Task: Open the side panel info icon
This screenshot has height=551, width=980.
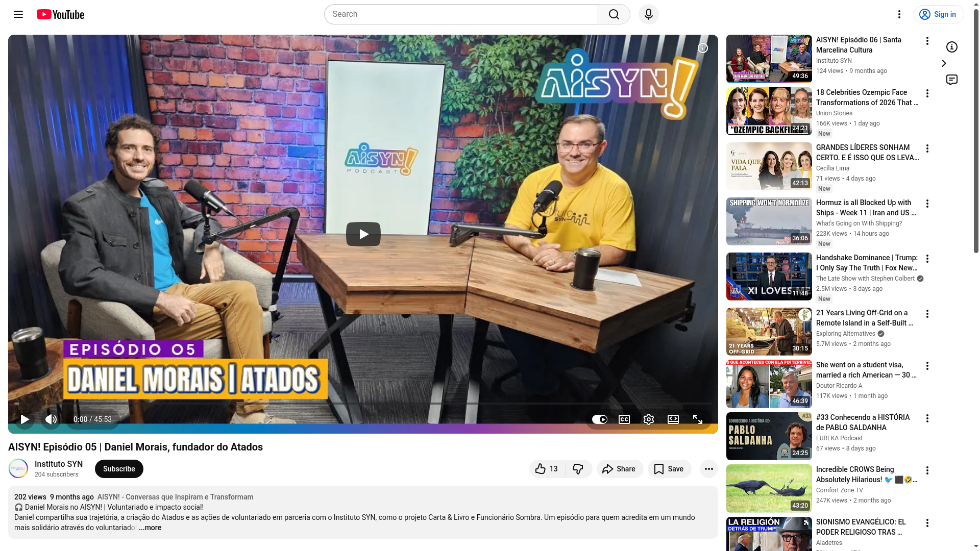Action: [x=952, y=47]
